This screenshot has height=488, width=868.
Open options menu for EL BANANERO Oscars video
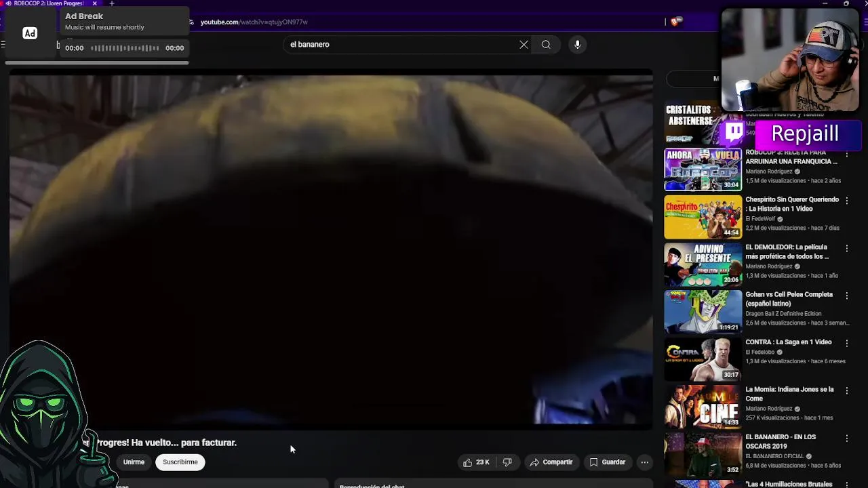point(847,438)
